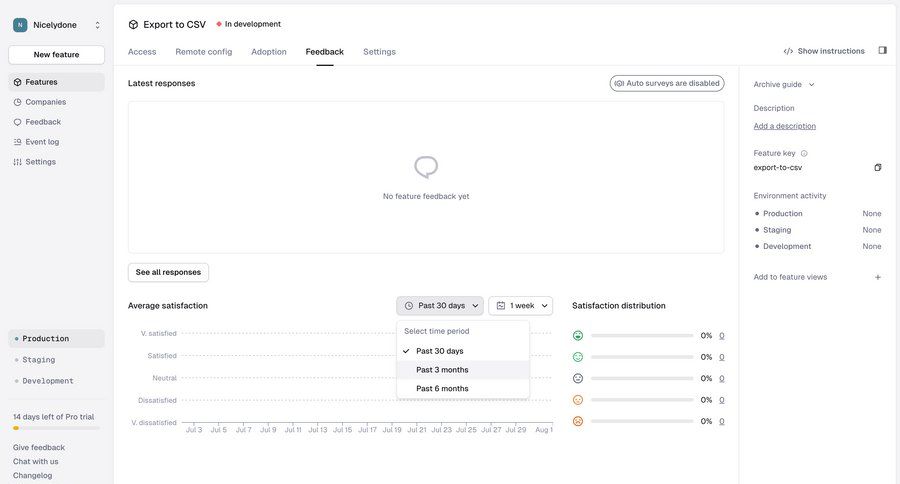Click the In development status badge
Image resolution: width=900 pixels, height=484 pixels.
click(x=249, y=24)
